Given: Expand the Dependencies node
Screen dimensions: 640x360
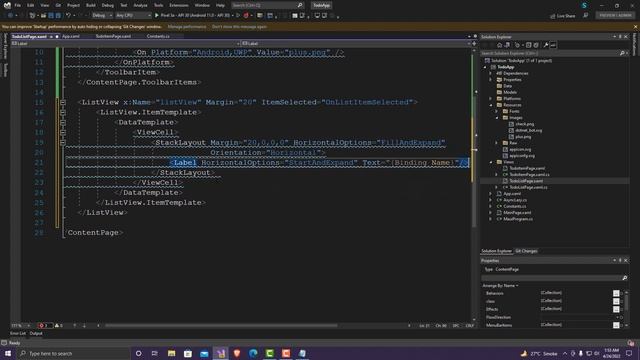Looking at the screenshot, I should (x=491, y=73).
